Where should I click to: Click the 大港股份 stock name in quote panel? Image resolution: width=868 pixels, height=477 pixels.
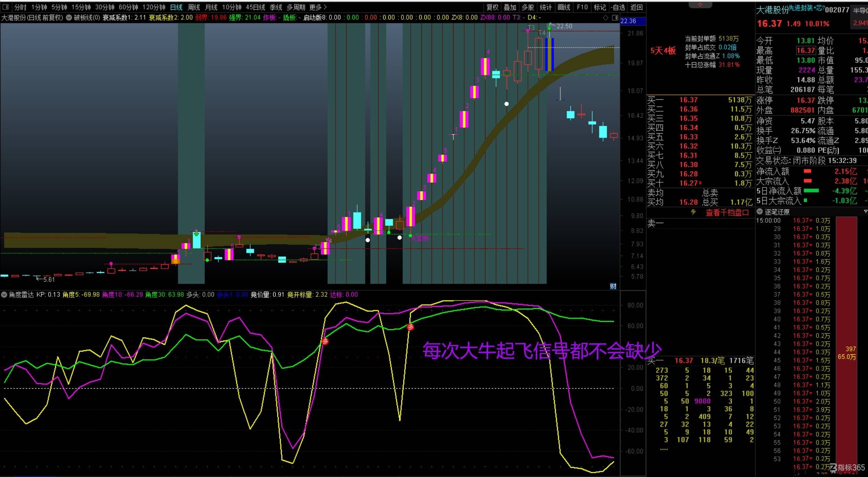(772, 10)
